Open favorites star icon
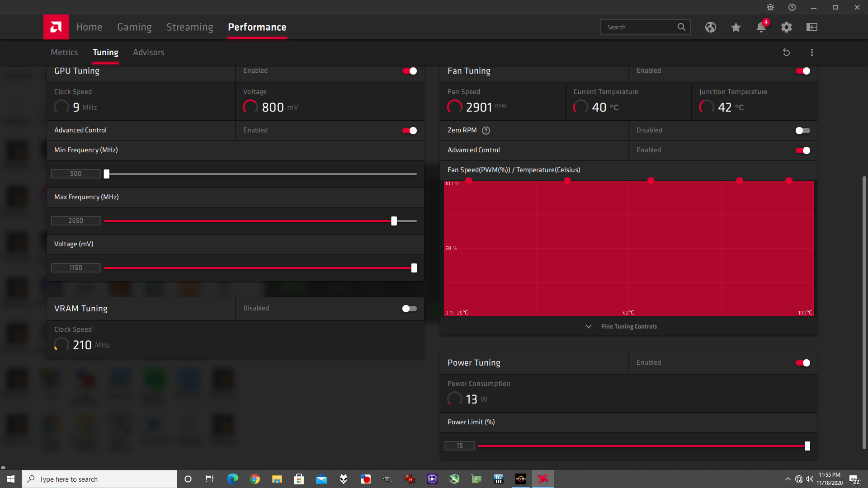Viewport: 868px width, 488px height. coord(736,27)
